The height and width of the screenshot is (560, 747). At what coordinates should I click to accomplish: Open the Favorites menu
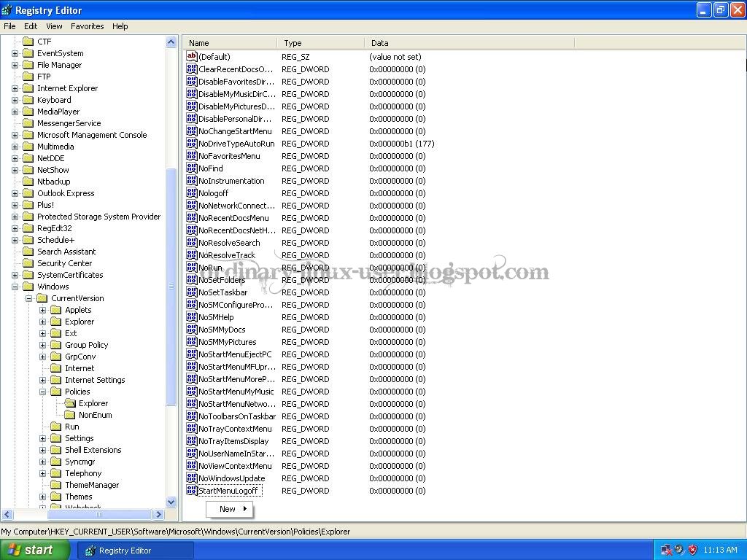point(88,26)
